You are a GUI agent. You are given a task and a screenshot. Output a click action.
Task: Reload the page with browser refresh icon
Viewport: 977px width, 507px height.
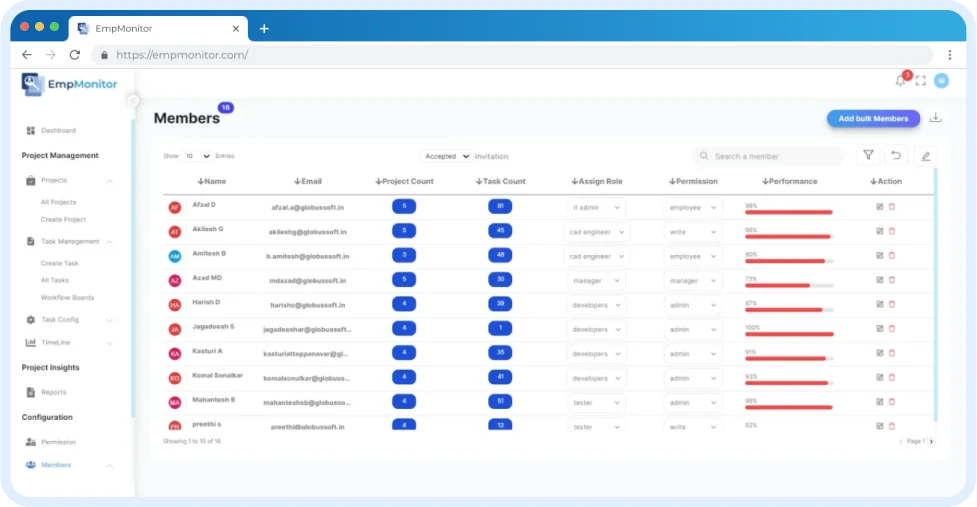pyautogui.click(x=74, y=55)
